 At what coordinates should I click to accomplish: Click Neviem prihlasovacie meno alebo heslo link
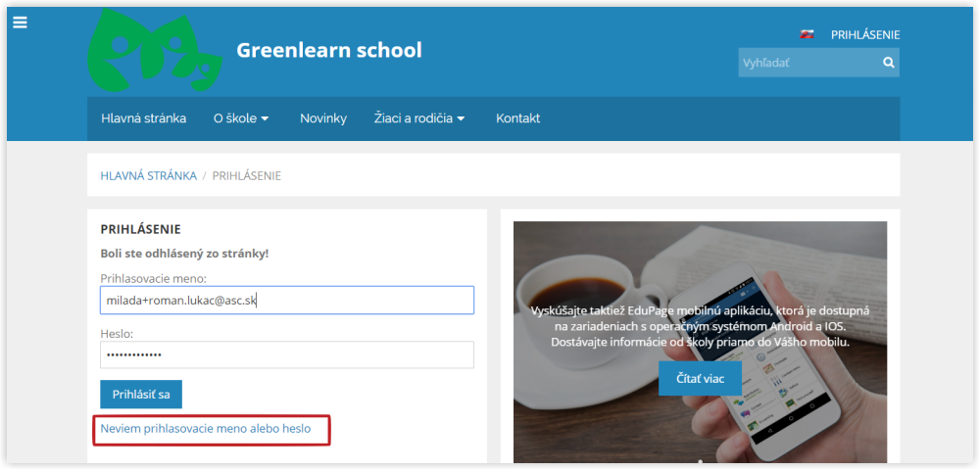(x=206, y=429)
